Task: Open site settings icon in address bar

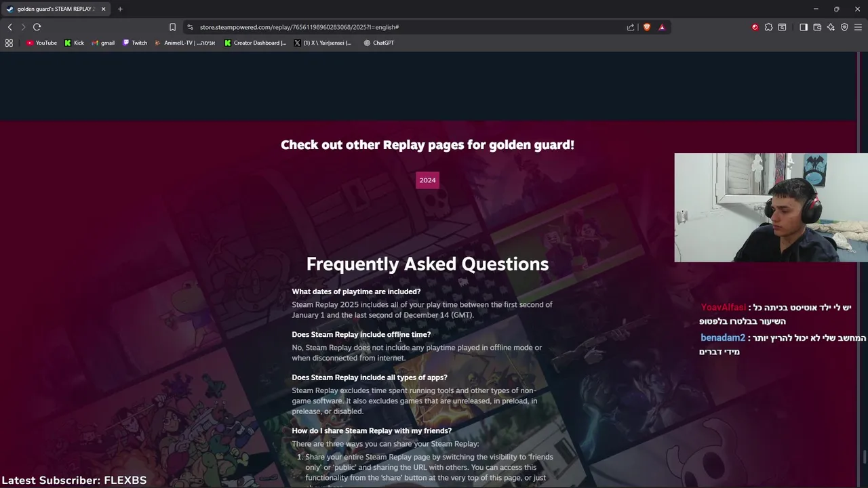Action: point(191,27)
